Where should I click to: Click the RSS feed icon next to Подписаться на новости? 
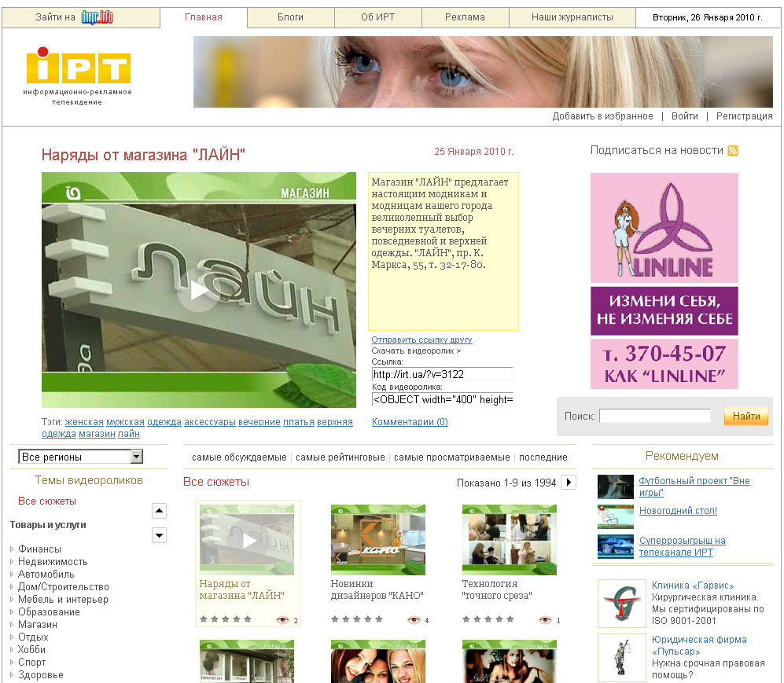point(733,150)
